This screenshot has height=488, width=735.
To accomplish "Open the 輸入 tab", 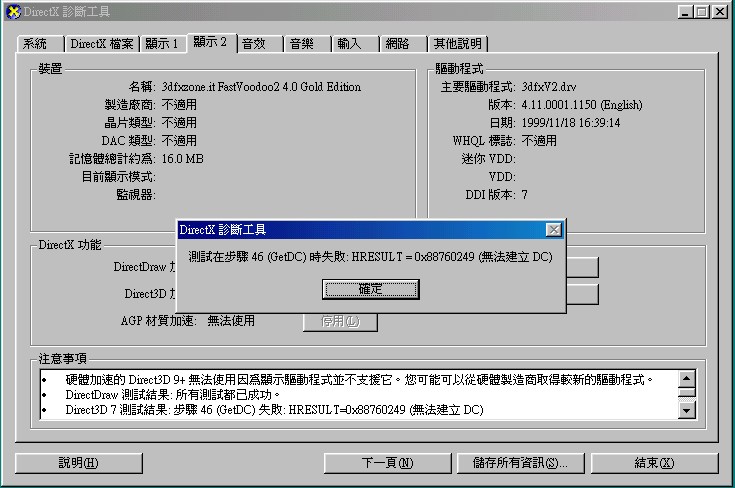I will [x=355, y=44].
